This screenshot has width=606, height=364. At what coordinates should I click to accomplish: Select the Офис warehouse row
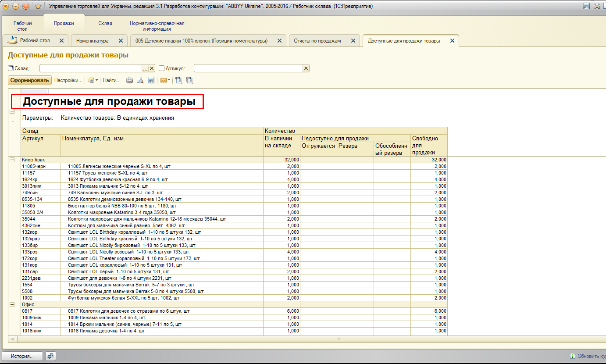(234, 304)
